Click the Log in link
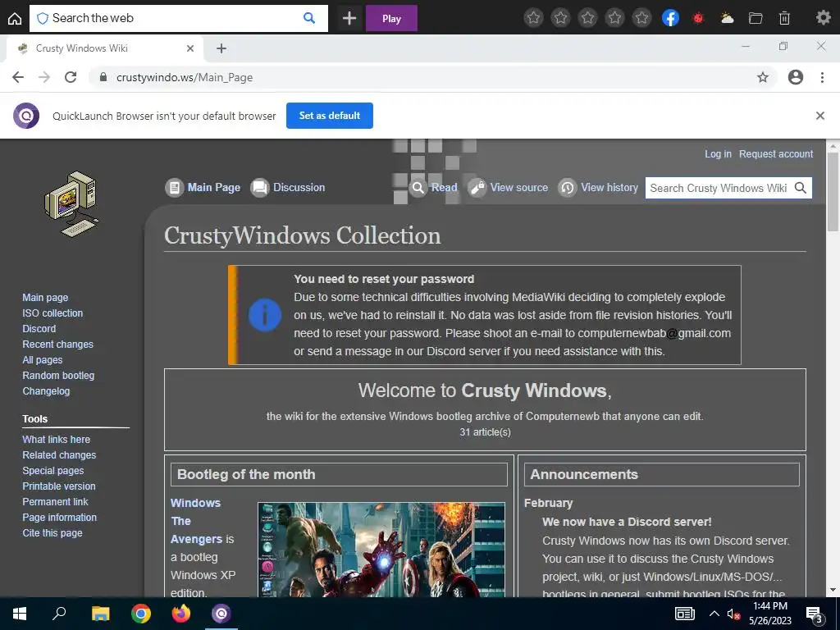The height and width of the screenshot is (630, 840). point(718,154)
